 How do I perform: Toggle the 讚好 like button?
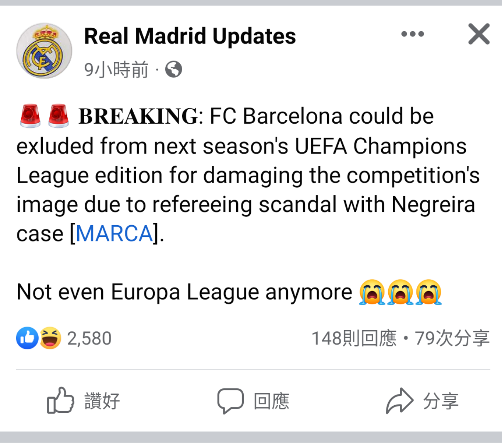(83, 401)
